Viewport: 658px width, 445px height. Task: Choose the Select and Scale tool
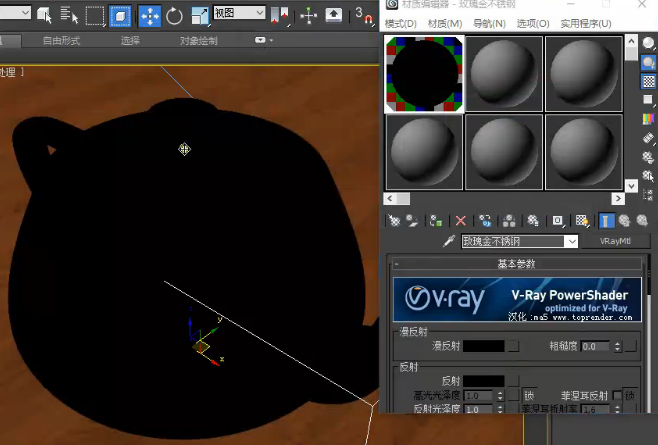(199, 16)
